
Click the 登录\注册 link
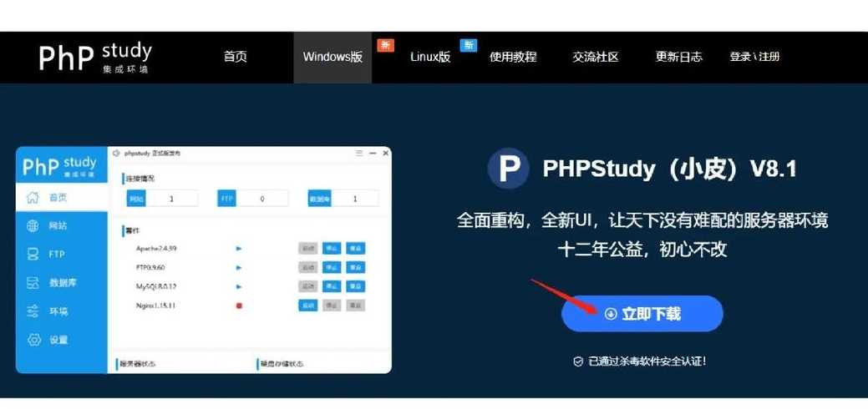(x=754, y=57)
